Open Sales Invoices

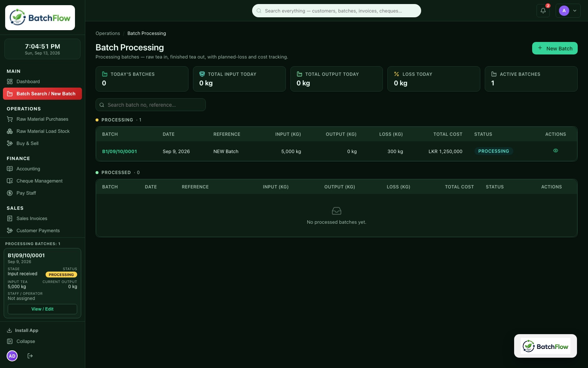(42, 219)
